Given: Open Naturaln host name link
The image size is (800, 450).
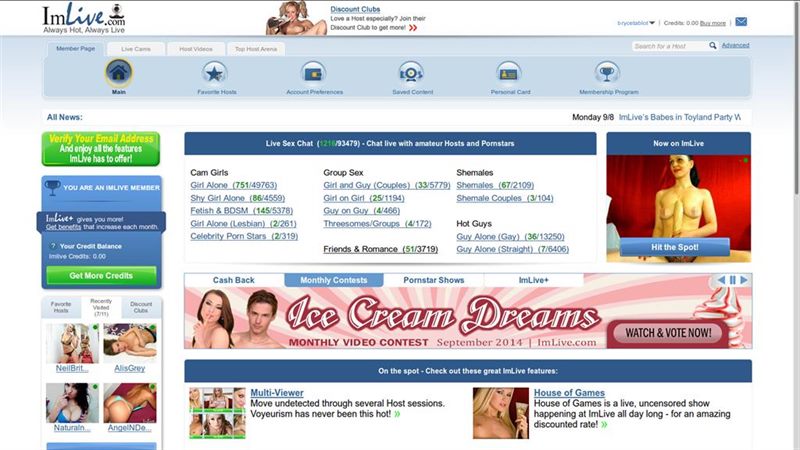Looking at the screenshot, I should [72, 428].
